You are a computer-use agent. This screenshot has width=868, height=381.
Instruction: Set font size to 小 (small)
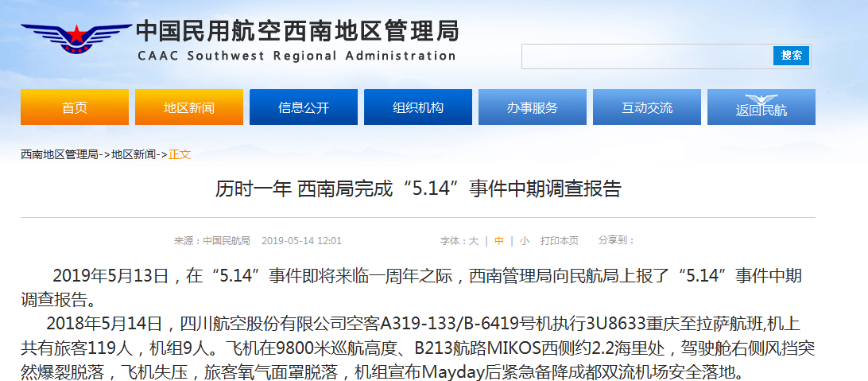[x=525, y=241]
